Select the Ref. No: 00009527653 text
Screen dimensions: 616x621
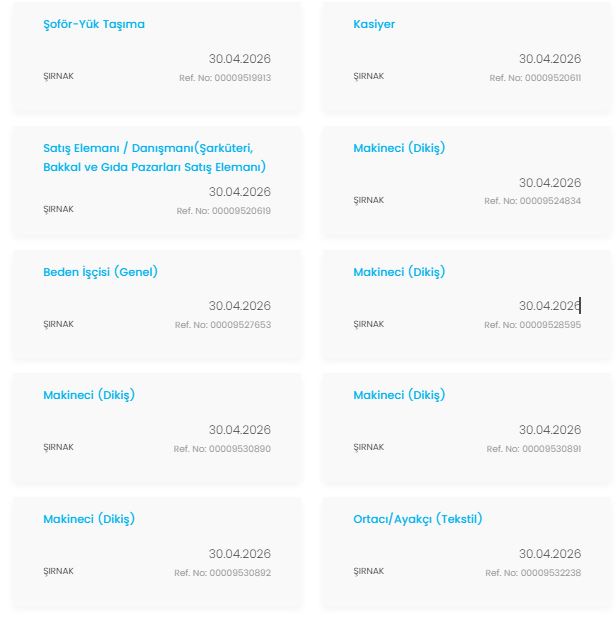[223, 325]
